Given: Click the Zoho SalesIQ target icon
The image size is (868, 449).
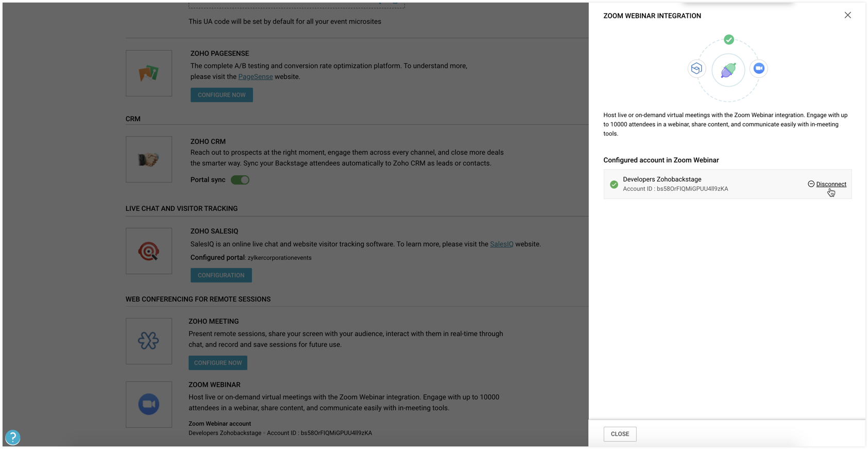Looking at the screenshot, I should click(148, 251).
